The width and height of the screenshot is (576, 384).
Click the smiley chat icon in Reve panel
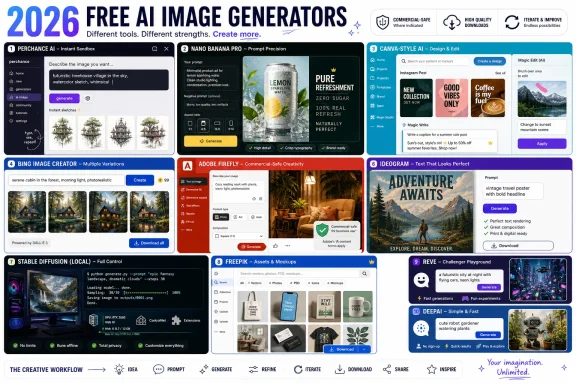click(421, 280)
